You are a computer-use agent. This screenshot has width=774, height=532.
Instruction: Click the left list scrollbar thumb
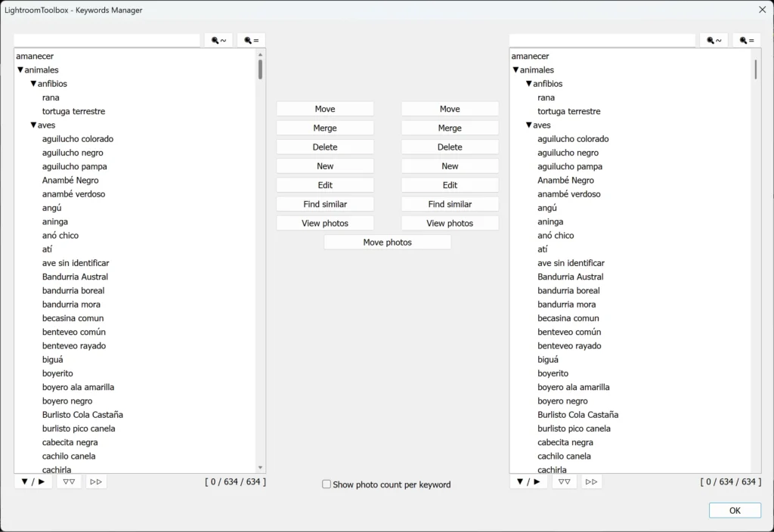pos(260,70)
